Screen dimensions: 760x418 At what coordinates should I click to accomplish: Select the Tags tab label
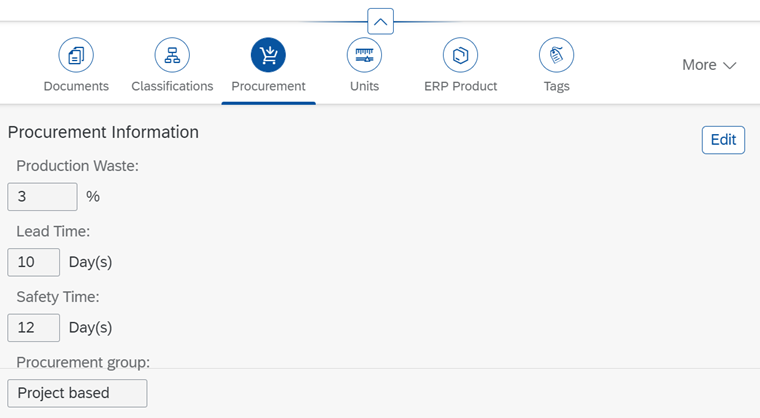point(556,86)
